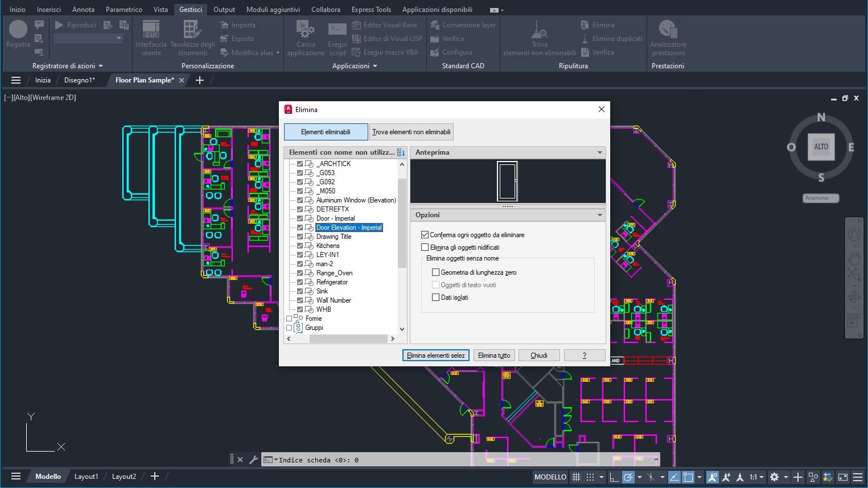The height and width of the screenshot is (488, 868).
Task: Open the Editor Visual Basic
Action: (x=386, y=25)
